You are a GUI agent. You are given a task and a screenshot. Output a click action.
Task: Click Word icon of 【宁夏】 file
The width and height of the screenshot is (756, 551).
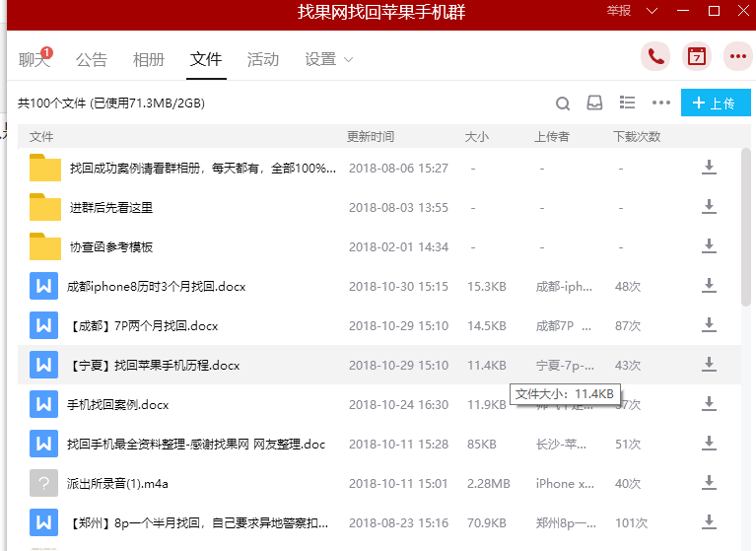[44, 365]
